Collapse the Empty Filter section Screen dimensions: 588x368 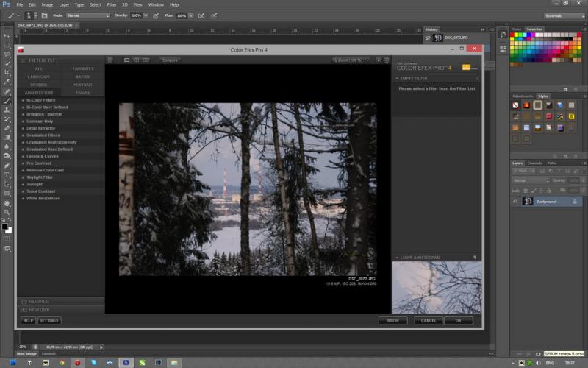click(397, 79)
